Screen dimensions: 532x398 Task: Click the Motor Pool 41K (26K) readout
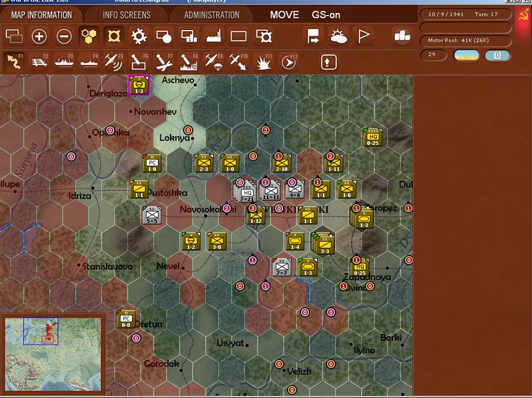465,41
